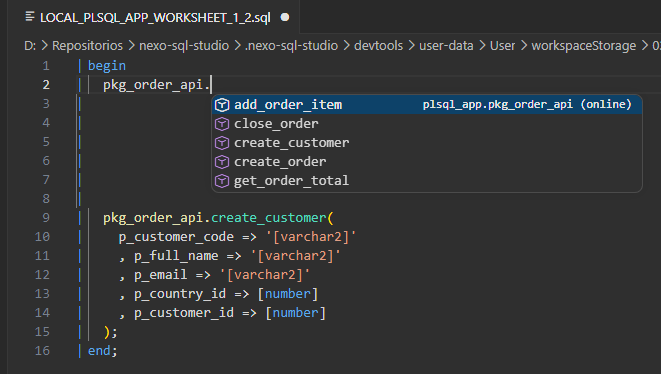
Task: Click the add_order_item method icon
Action: (x=222, y=105)
